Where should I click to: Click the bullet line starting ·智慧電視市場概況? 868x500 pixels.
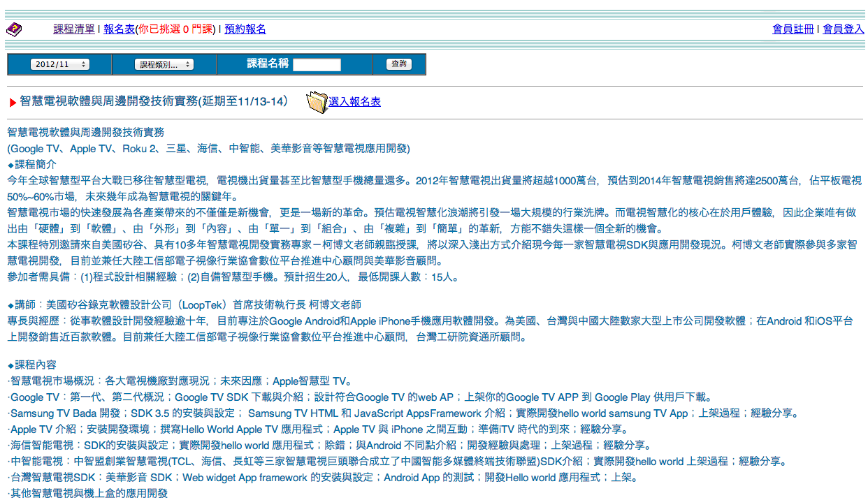(180, 381)
